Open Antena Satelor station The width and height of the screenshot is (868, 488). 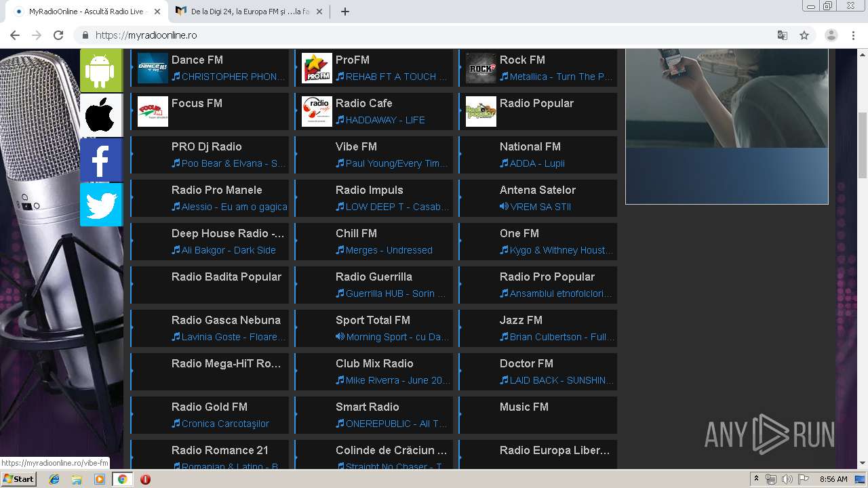pos(538,198)
